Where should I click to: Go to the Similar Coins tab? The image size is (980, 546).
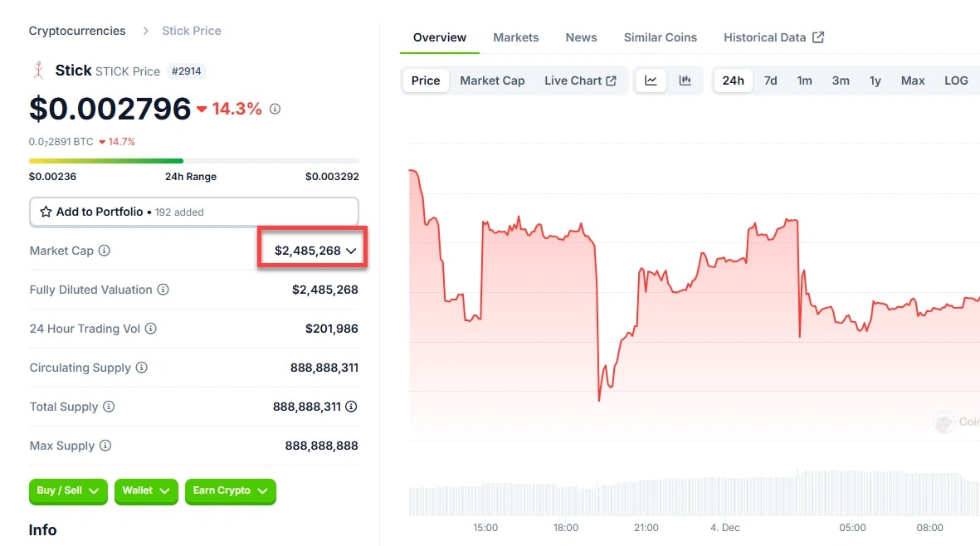660,37
